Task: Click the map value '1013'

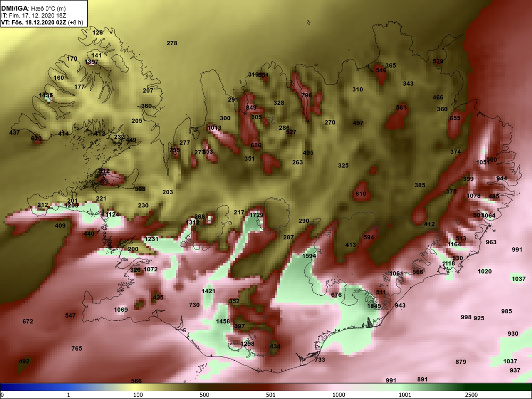Action: (x=214, y=128)
